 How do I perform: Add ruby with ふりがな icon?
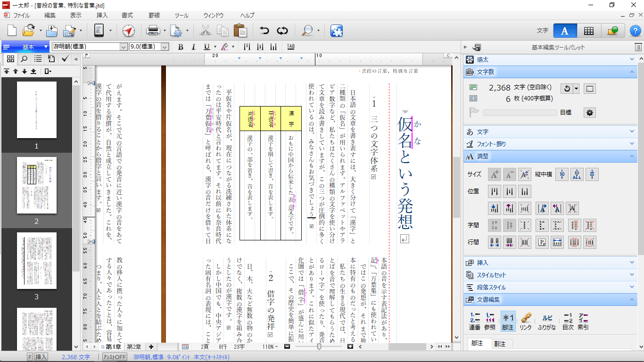point(547,321)
